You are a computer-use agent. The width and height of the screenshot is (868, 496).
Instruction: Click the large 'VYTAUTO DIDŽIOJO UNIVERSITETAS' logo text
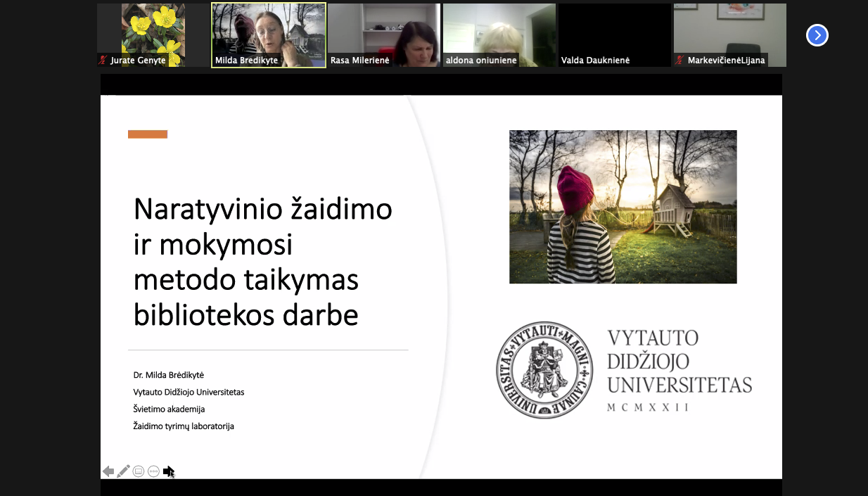(679, 362)
